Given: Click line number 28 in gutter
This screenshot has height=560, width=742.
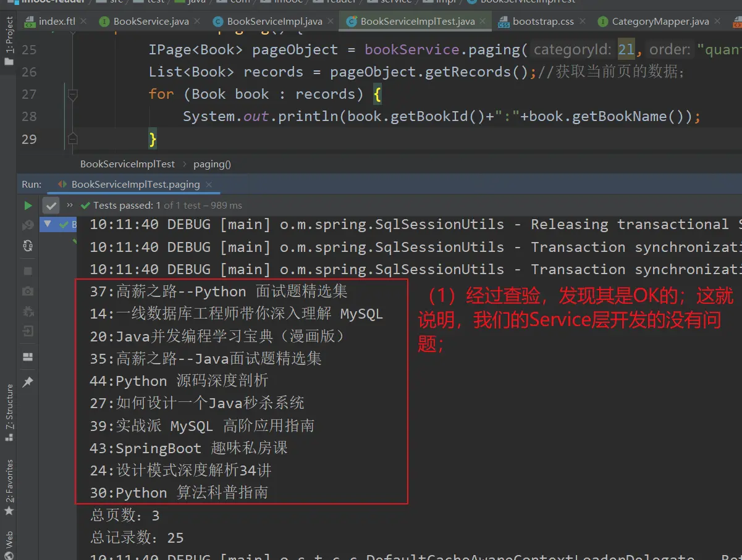Looking at the screenshot, I should (x=29, y=116).
